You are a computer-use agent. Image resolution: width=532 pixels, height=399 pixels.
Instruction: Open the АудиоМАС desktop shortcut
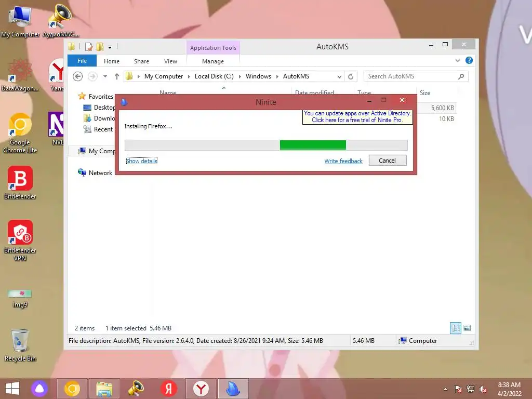pos(60,20)
